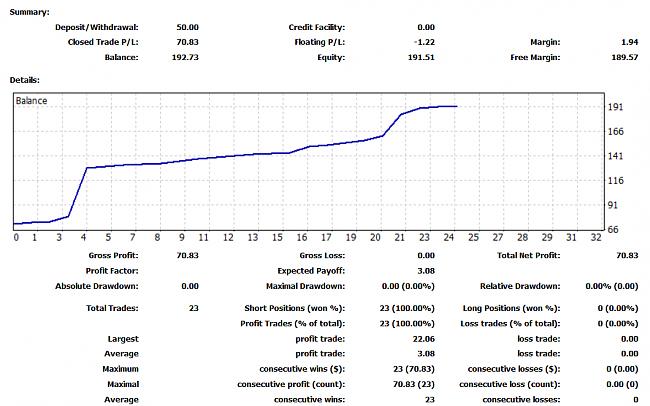Click the Relative Drawdown: label
Screen dimensions: 650x406
pos(520,286)
